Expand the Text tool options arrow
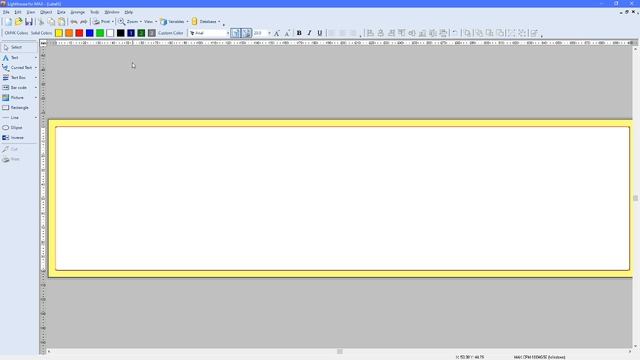Viewport: 640px width, 360px height. [36, 58]
